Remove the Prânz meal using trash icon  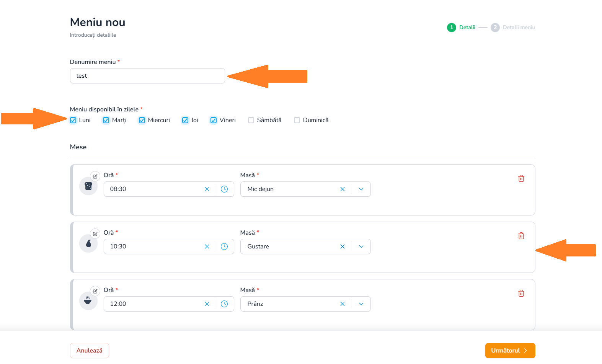pos(521,293)
